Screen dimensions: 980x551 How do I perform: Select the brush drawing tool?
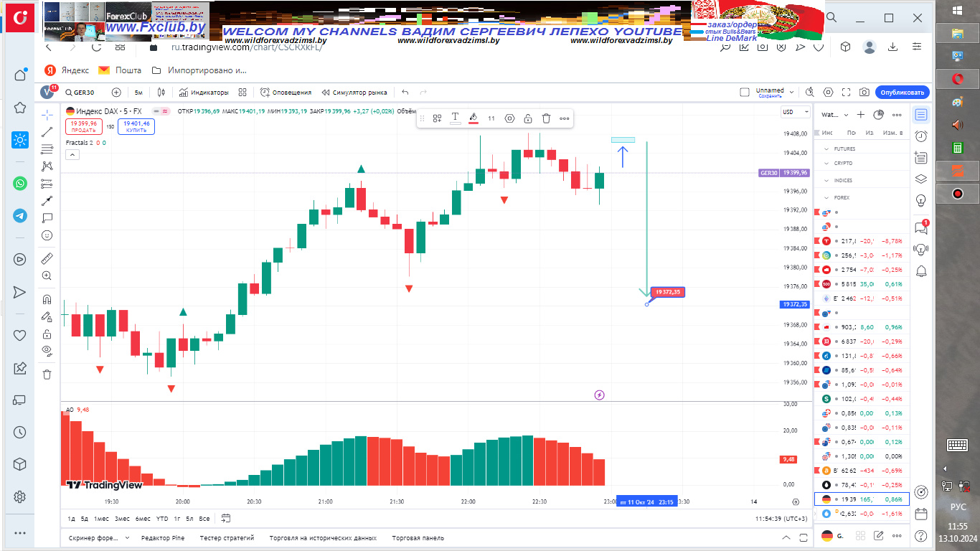pos(47,201)
